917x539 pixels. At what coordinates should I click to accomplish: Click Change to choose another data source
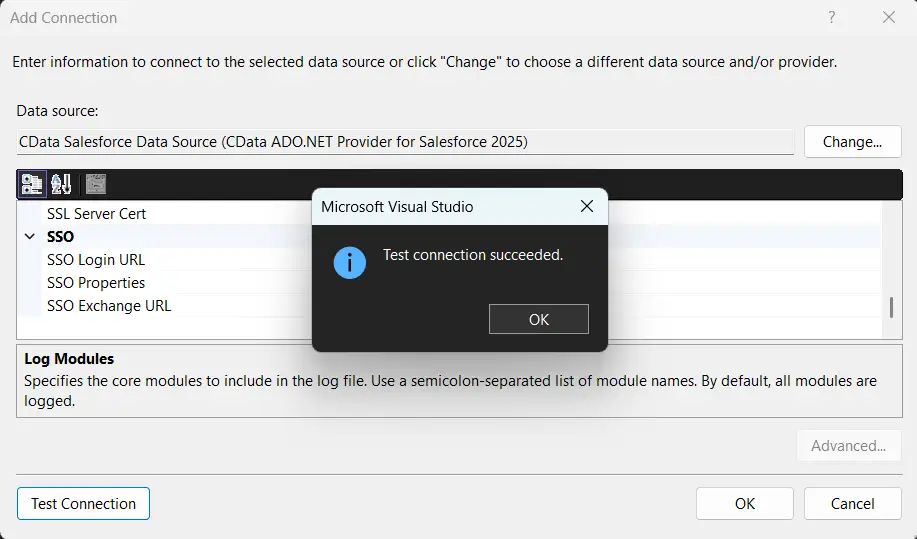[852, 142]
